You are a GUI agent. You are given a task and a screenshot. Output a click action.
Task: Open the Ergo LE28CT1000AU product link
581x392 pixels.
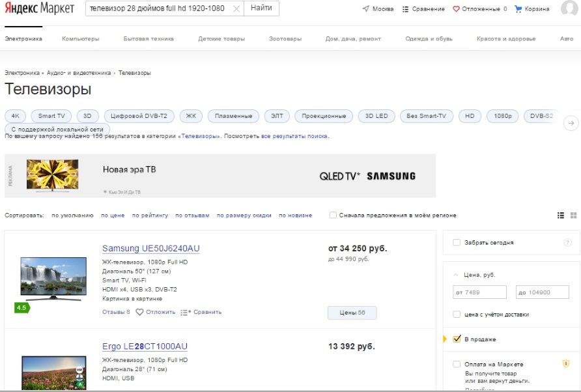click(145, 346)
